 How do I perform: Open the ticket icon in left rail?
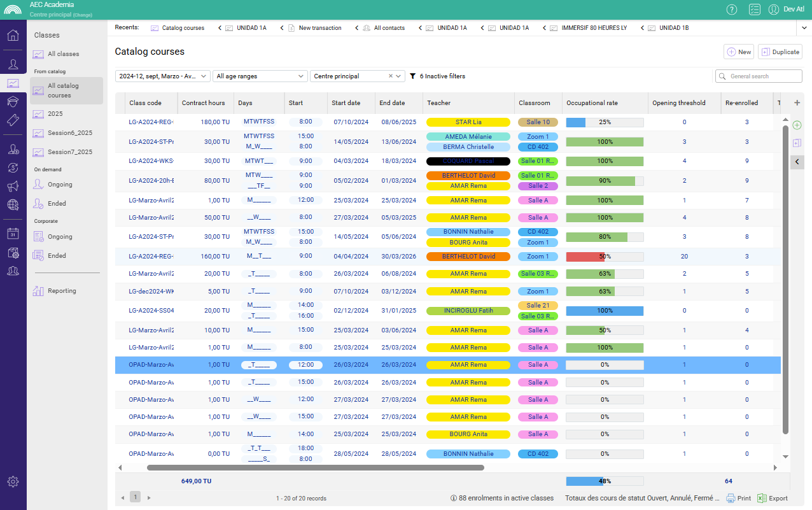click(x=13, y=120)
